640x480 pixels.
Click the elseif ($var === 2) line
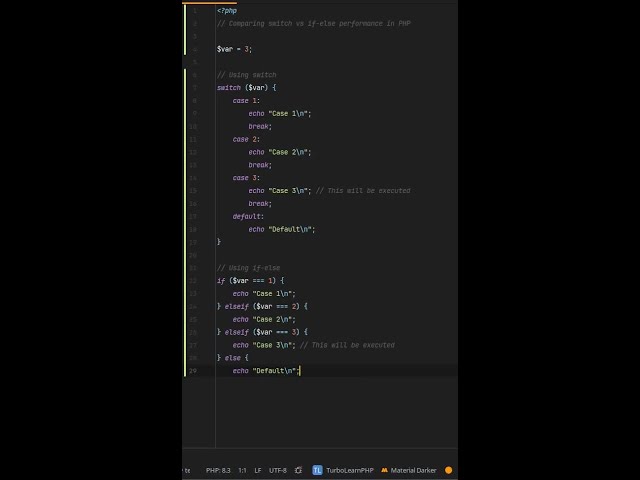tap(262, 306)
